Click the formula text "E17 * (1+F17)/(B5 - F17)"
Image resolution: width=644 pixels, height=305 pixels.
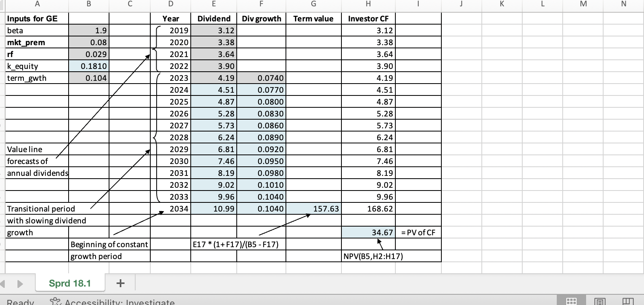pos(236,244)
